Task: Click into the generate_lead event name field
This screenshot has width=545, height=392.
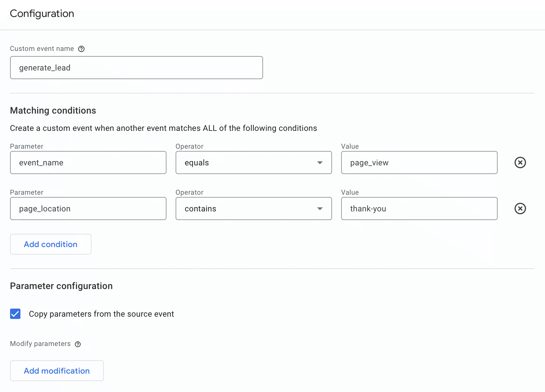Action: (136, 68)
